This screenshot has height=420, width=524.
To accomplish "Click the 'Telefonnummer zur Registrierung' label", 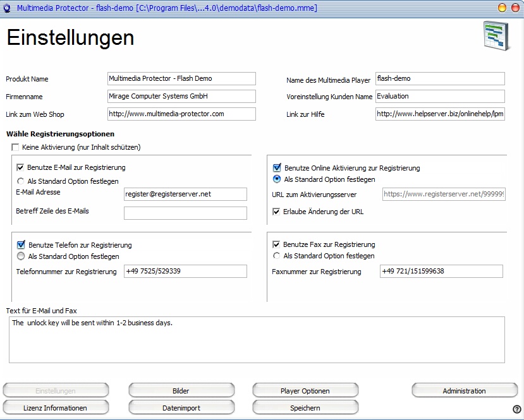I will (66, 272).
